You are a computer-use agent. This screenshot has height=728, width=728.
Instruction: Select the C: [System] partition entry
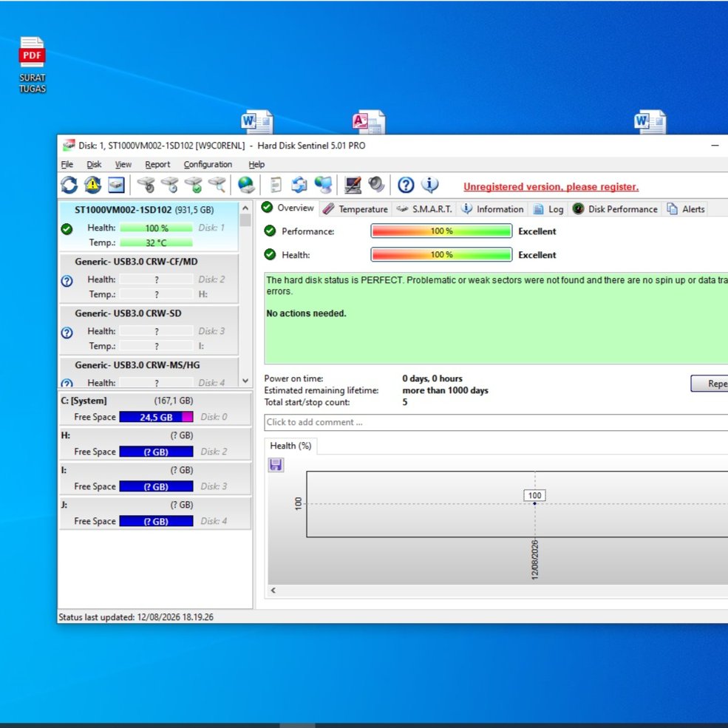pos(155,409)
